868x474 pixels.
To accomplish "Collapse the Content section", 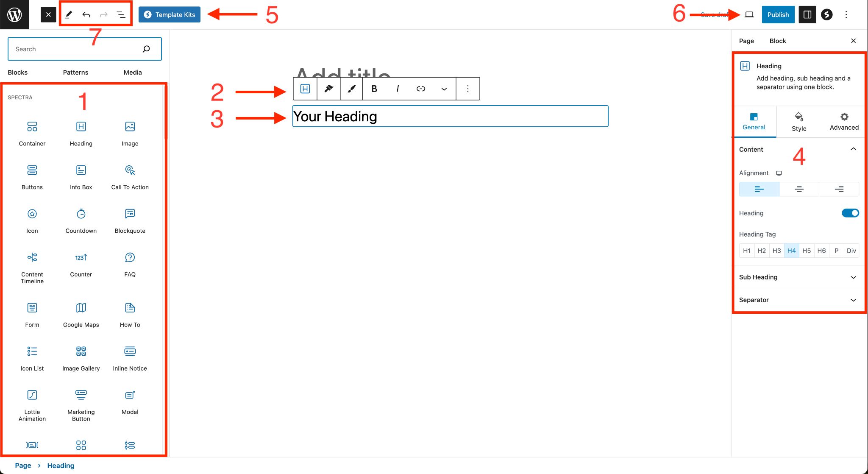I will click(x=852, y=149).
